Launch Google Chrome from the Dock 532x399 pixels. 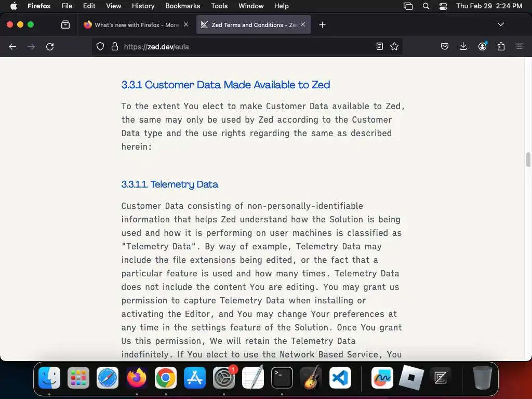pyautogui.click(x=166, y=378)
